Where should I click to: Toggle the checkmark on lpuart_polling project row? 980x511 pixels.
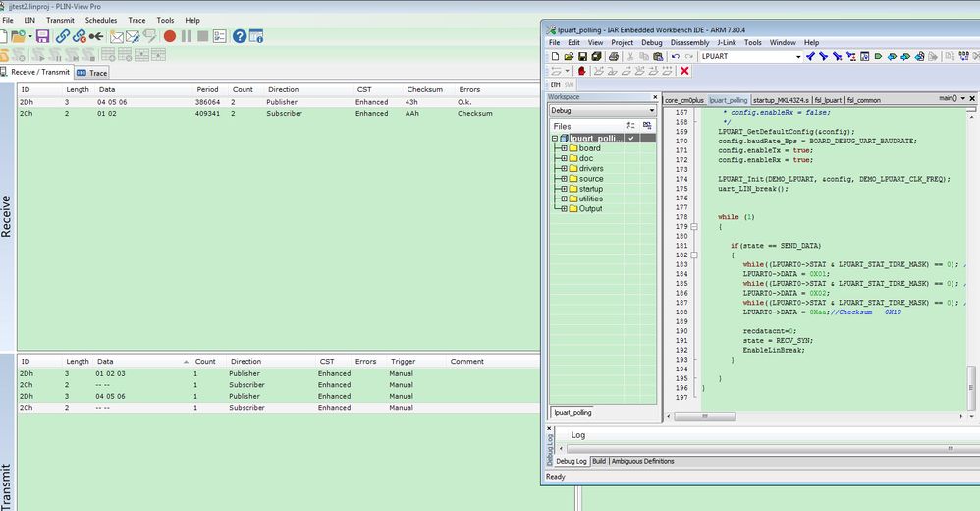coord(631,139)
